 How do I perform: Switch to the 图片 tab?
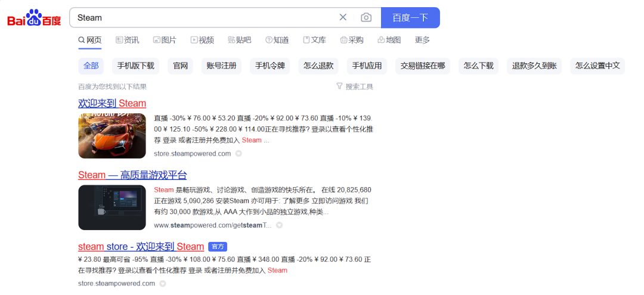pyautogui.click(x=165, y=40)
